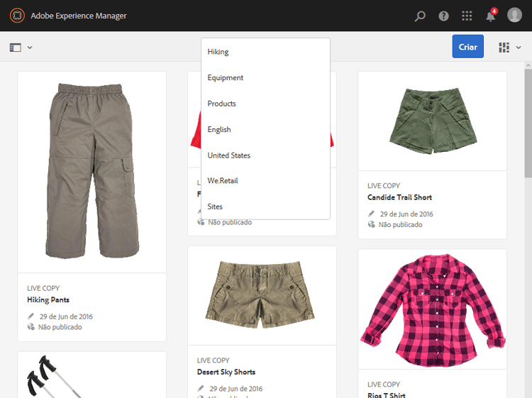The height and width of the screenshot is (398, 532).
Task: Click pencil icon on Candide Trail Short card
Action: point(372,214)
